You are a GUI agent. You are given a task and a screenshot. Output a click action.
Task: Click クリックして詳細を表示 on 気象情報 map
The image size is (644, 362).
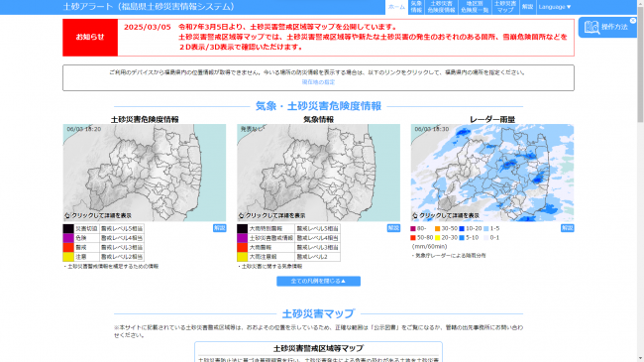pyautogui.click(x=271, y=215)
